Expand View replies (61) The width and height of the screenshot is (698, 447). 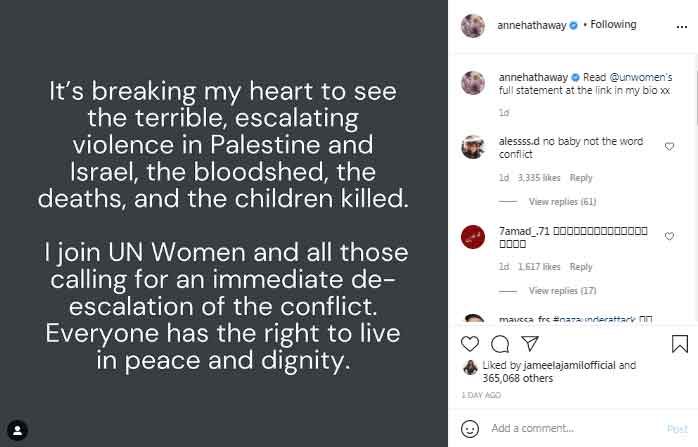tap(562, 202)
